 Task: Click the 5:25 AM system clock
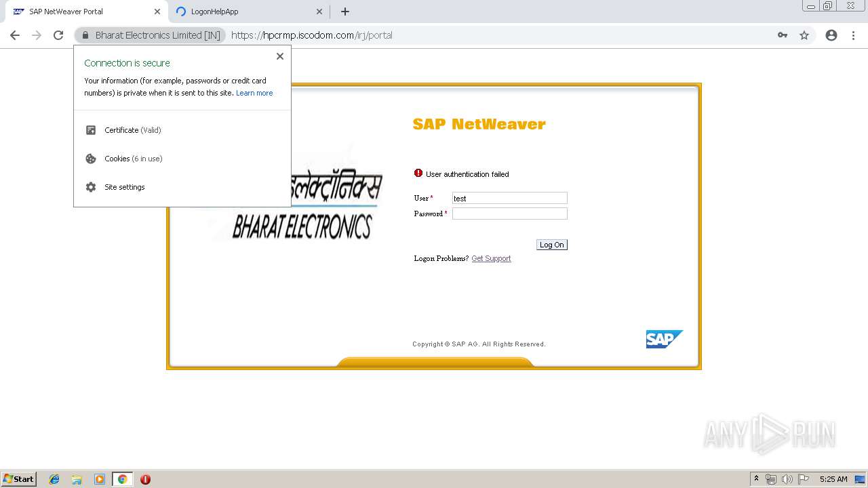pyautogui.click(x=833, y=479)
